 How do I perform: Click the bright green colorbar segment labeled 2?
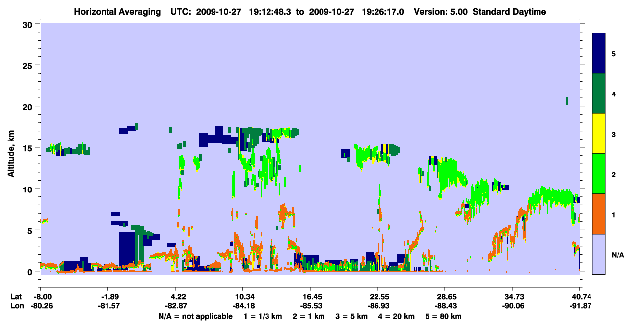click(599, 174)
